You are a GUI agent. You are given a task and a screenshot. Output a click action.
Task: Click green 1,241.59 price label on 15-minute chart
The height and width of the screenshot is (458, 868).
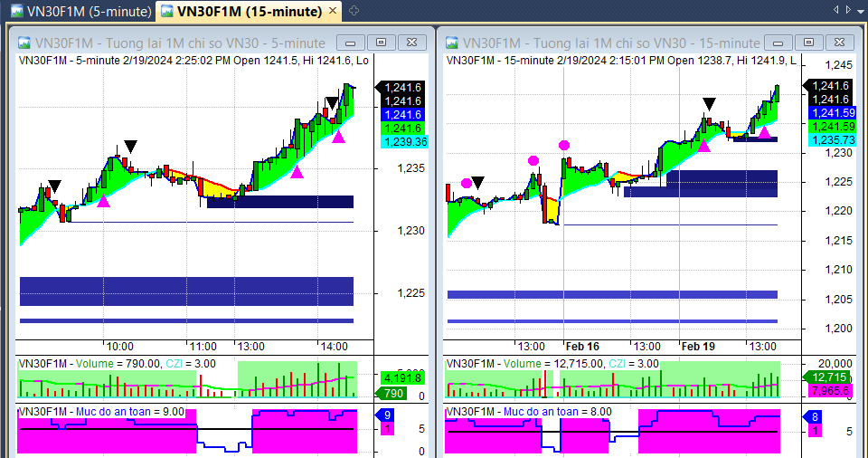833,127
